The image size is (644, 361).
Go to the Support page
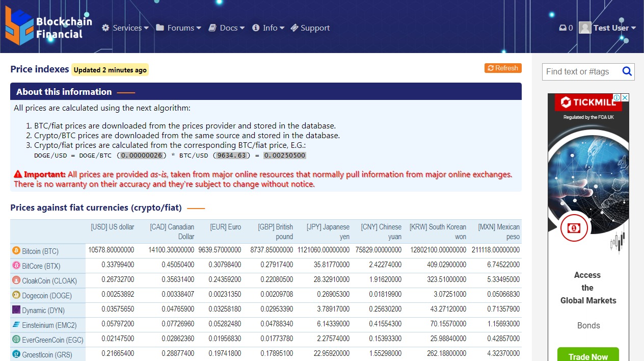(310, 28)
